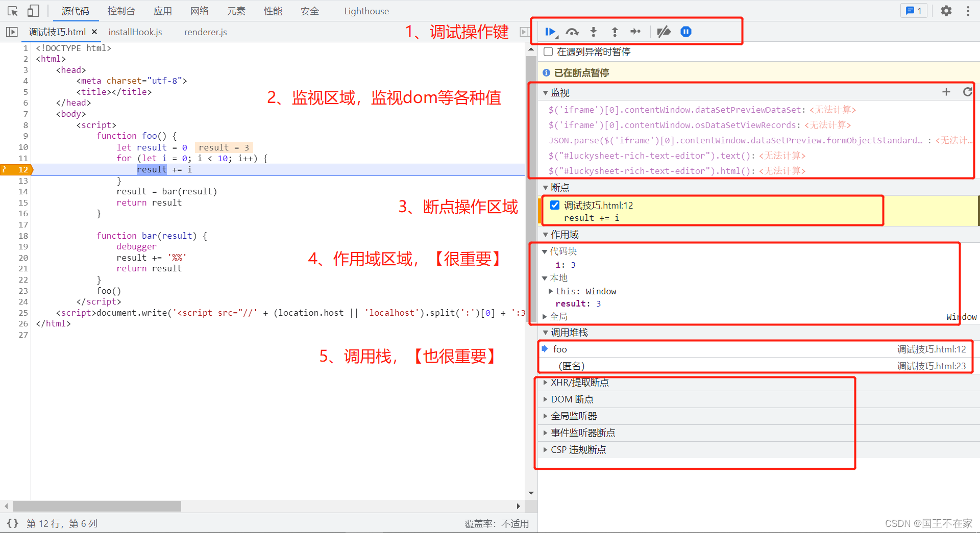The height and width of the screenshot is (533, 980).
Task: Add a new watch expression
Action: [x=946, y=92]
